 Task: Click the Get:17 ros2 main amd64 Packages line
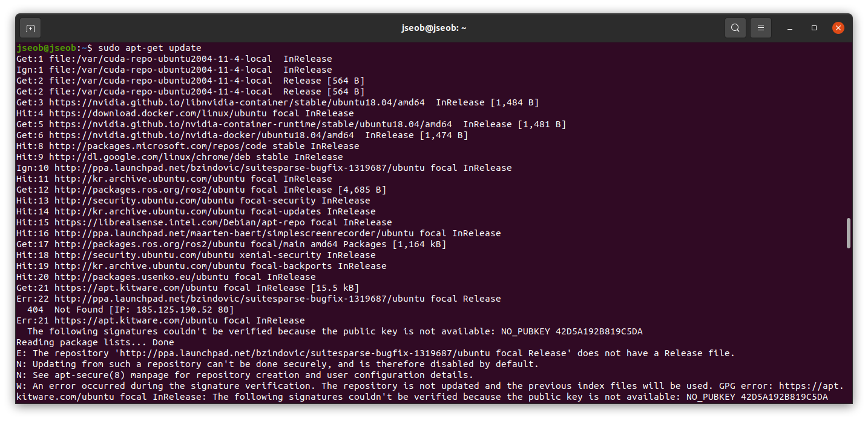pos(231,244)
